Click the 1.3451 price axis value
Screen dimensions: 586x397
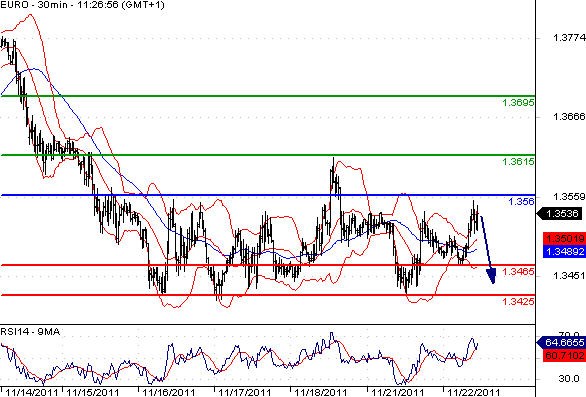(x=569, y=276)
